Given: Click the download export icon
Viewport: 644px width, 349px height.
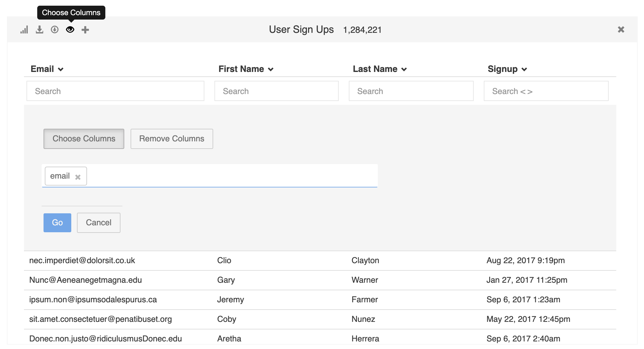Looking at the screenshot, I should [39, 30].
